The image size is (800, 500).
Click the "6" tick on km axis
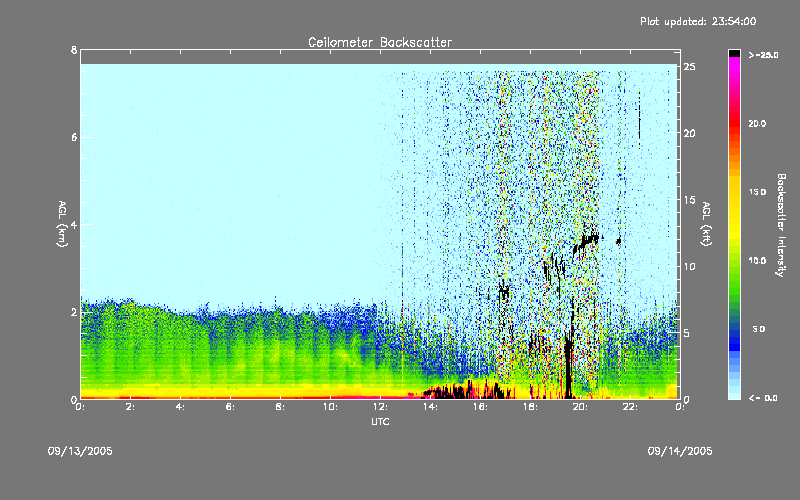pos(74,137)
